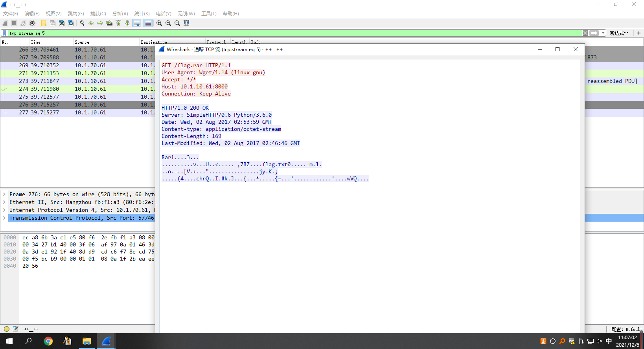Click the capture file properties status icon
644x349 pixels.
click(x=16, y=329)
